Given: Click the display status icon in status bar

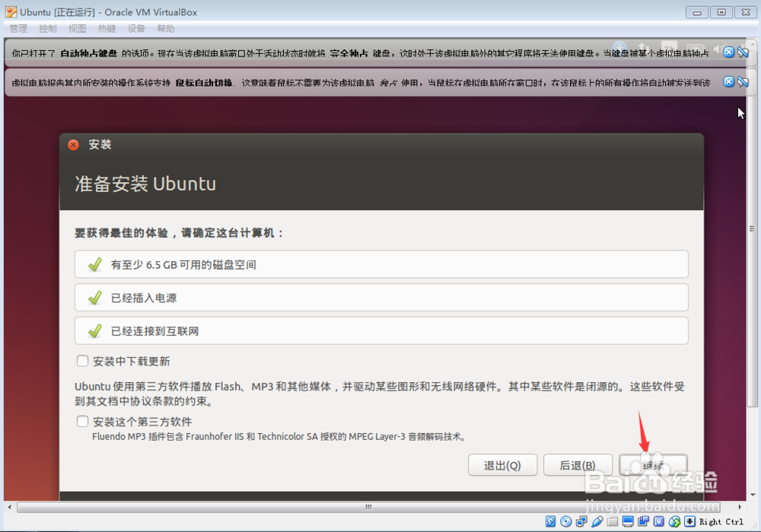Looking at the screenshot, I should [x=626, y=521].
